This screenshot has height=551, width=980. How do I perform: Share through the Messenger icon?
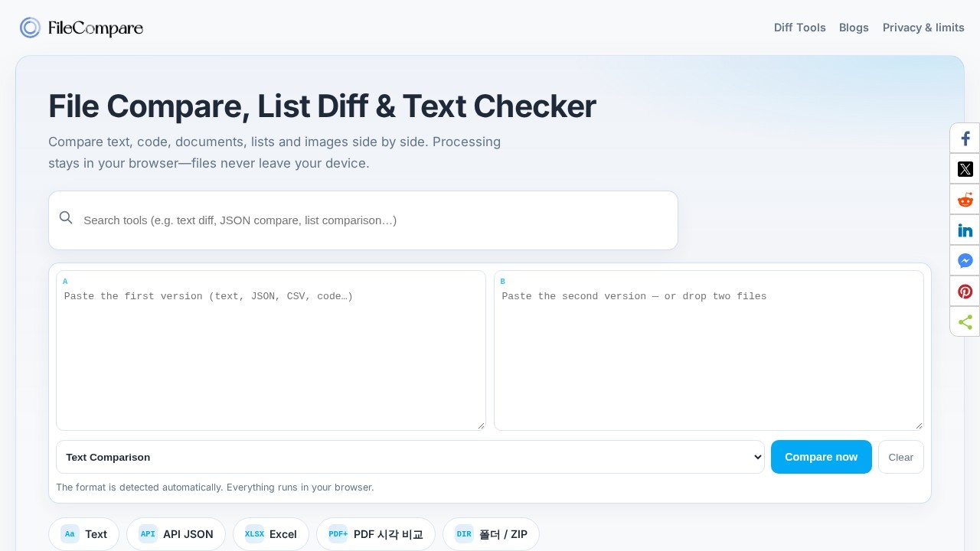point(965,261)
